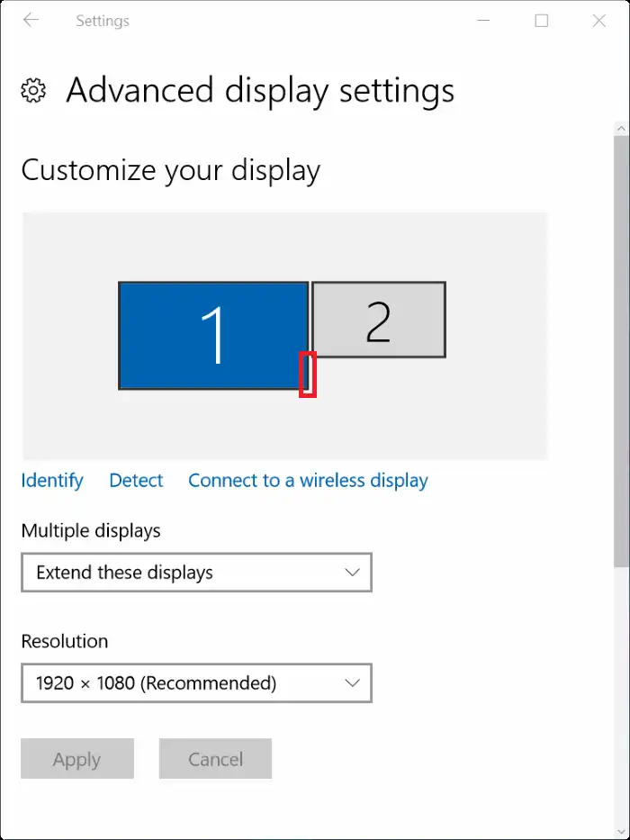
Task: Select display 1 thumbnail
Action: pos(213,335)
